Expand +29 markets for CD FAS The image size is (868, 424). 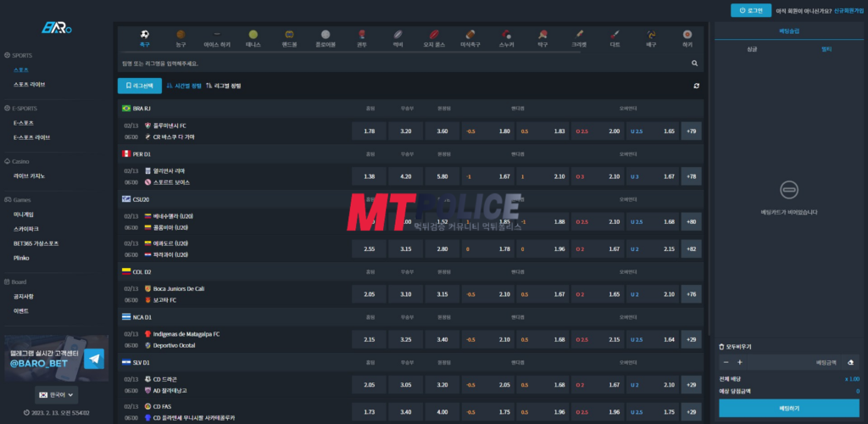click(x=691, y=412)
